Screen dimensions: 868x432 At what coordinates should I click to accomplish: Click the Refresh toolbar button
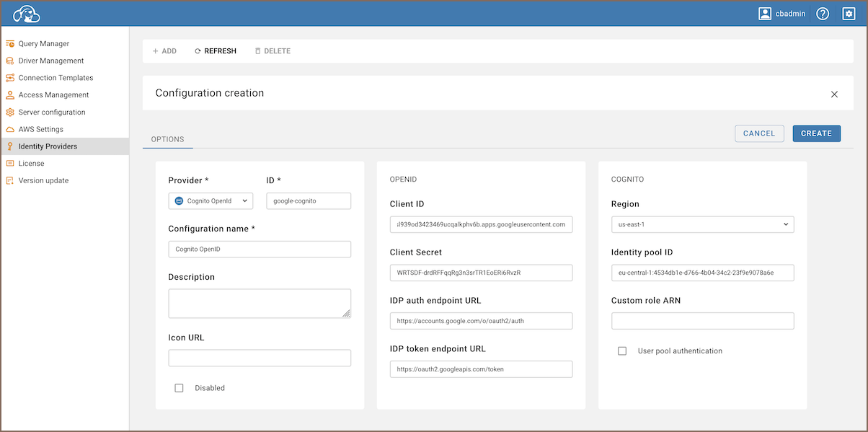click(216, 51)
